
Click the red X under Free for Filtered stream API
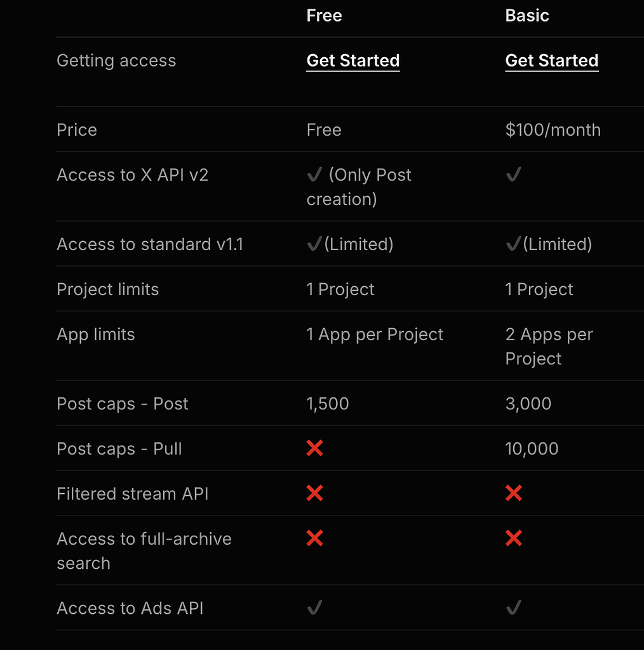pos(314,493)
